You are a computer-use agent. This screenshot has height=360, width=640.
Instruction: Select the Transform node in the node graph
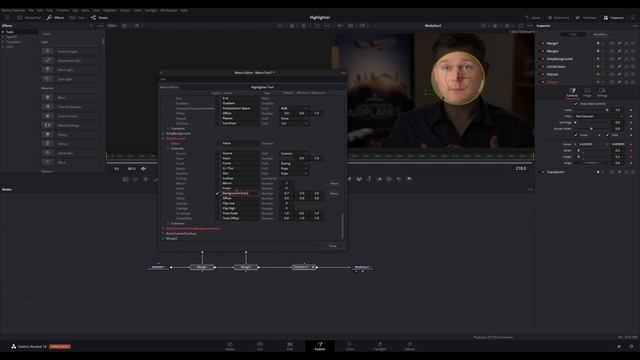tap(304, 267)
